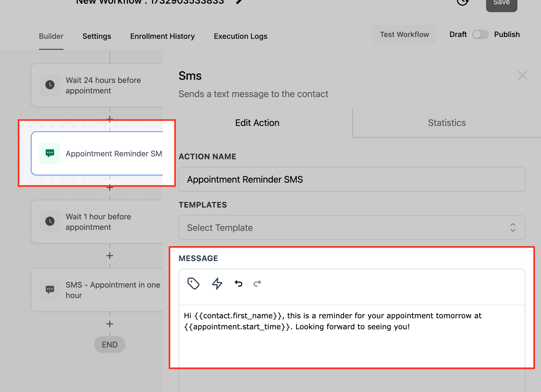Open the Execution Logs tab
541x392 pixels.
coord(240,36)
